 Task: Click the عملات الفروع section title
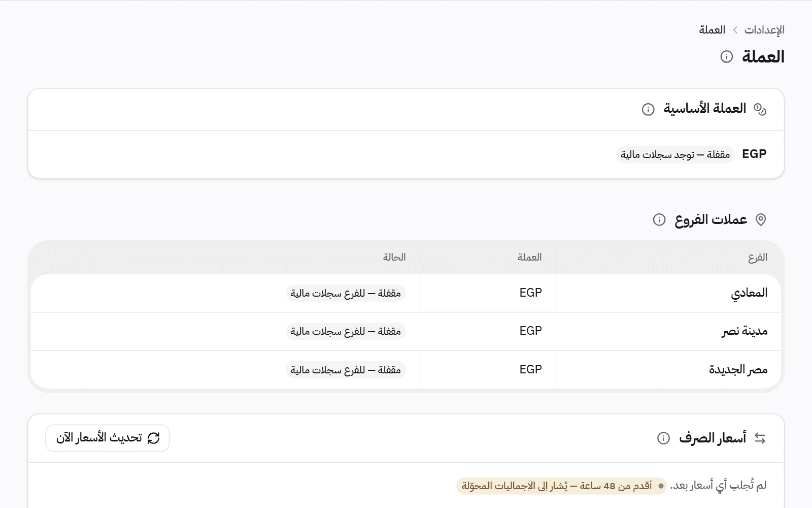coord(710,219)
